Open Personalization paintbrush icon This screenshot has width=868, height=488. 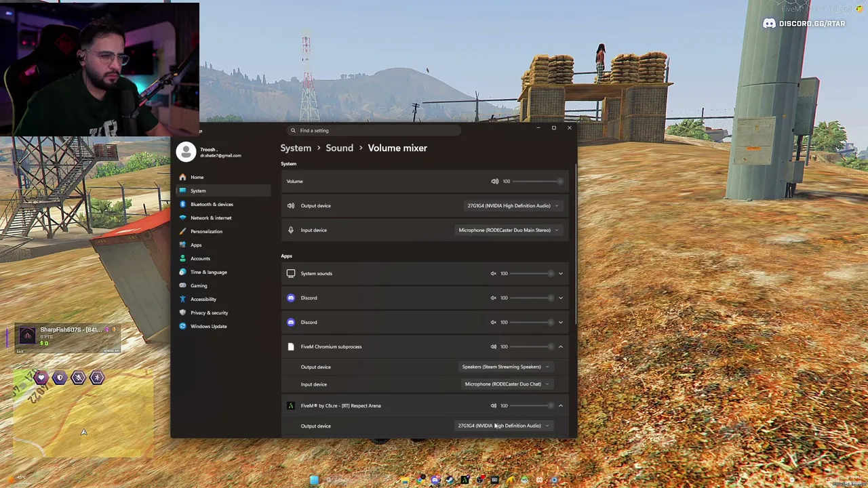click(182, 231)
